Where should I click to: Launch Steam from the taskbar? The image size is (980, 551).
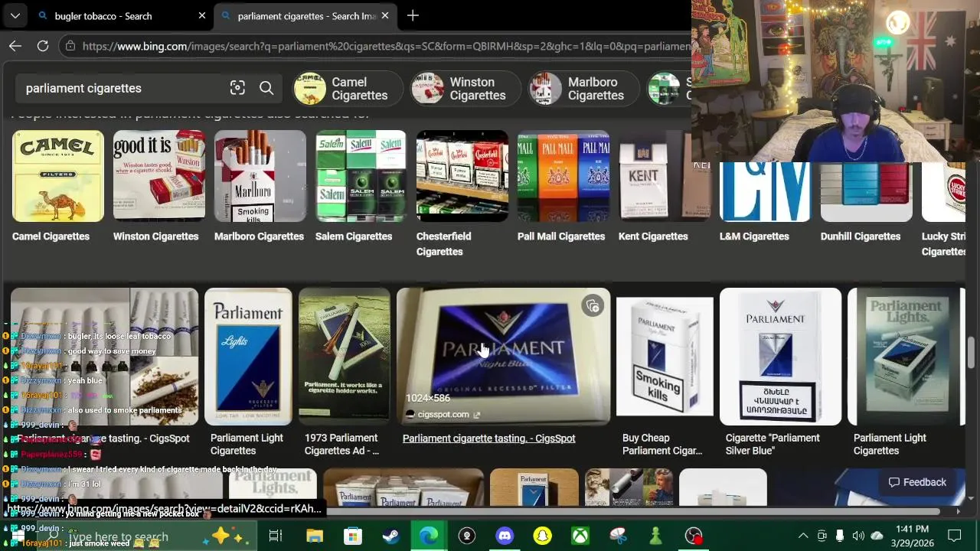pos(390,536)
